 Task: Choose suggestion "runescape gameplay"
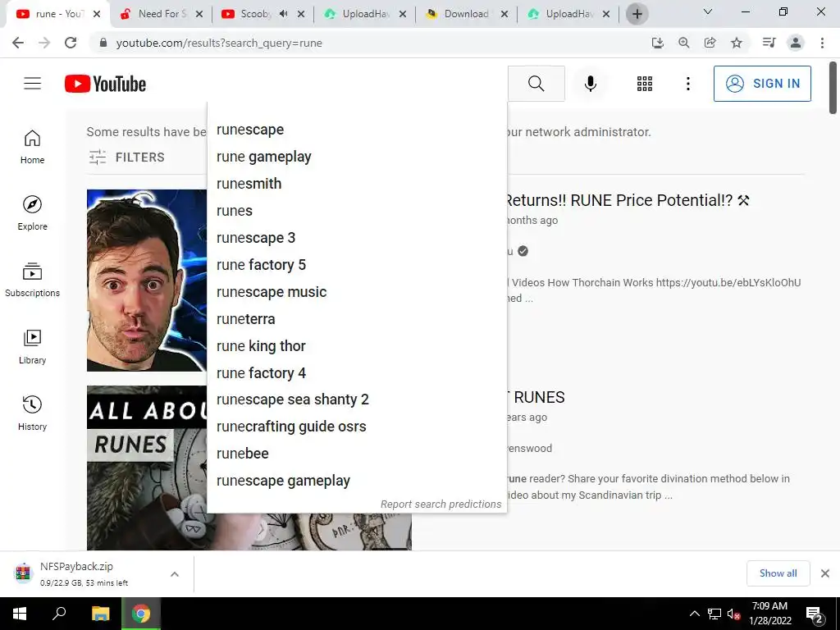(x=357, y=481)
